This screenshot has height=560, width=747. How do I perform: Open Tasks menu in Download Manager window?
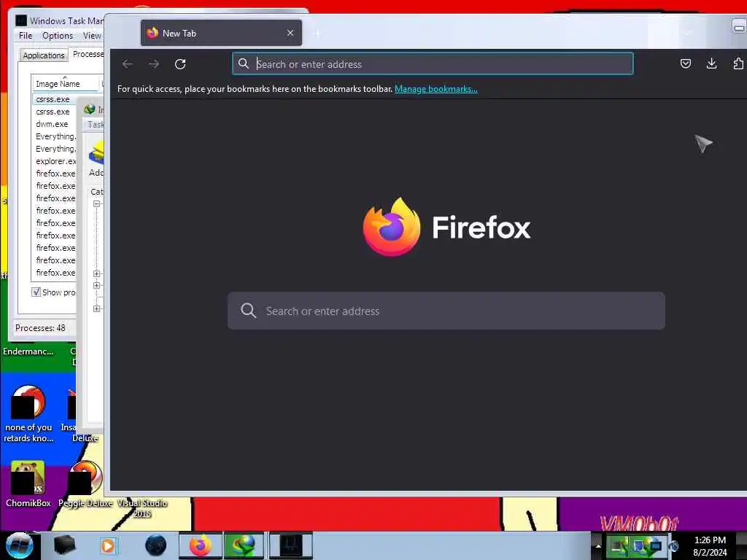tap(95, 125)
